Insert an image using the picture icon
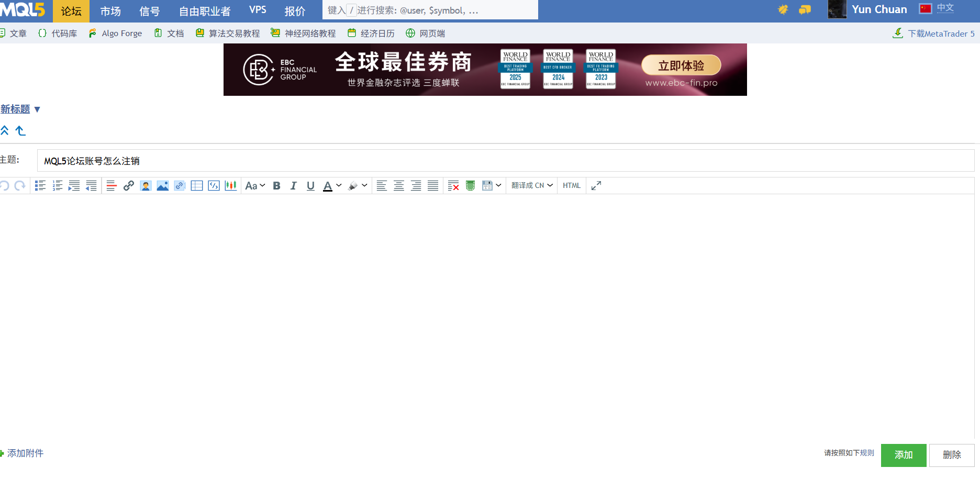The image size is (980, 490). click(163, 186)
